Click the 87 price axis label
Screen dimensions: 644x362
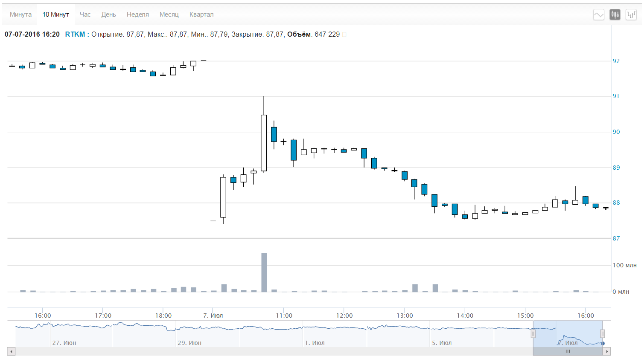pyautogui.click(x=616, y=238)
